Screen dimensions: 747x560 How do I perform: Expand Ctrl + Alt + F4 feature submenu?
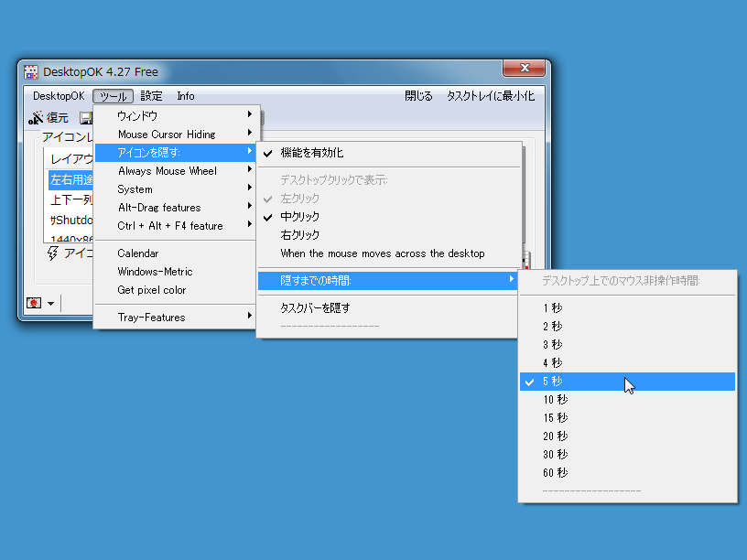tap(176, 226)
